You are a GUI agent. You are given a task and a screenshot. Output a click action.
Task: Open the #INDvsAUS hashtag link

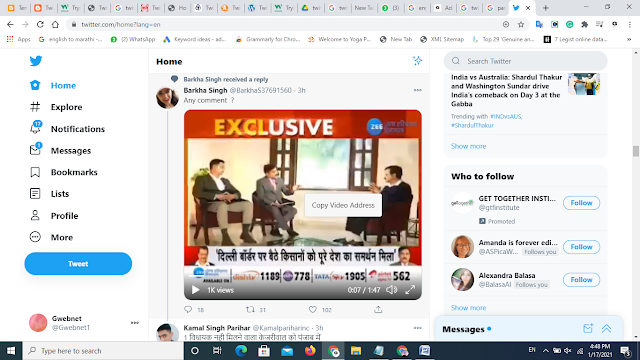506,116
